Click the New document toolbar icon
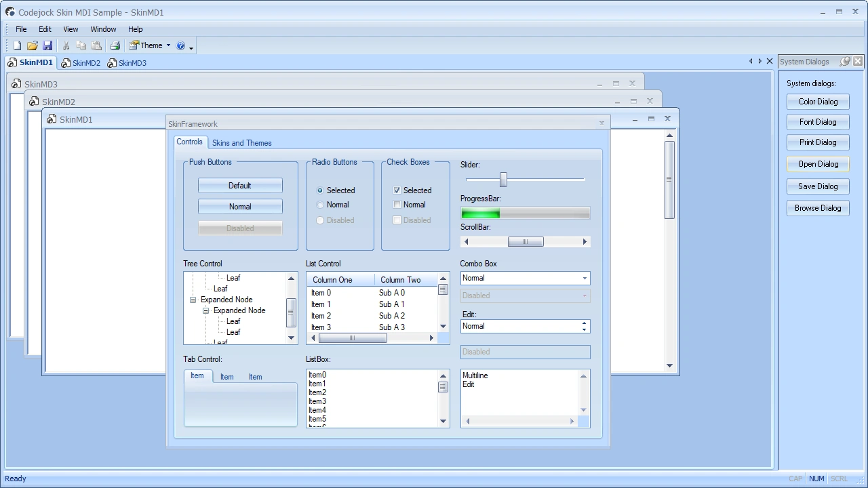 pyautogui.click(x=18, y=46)
